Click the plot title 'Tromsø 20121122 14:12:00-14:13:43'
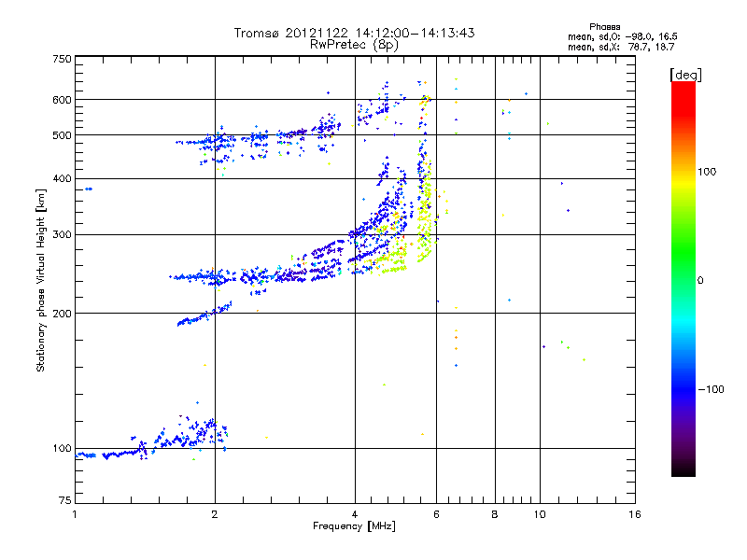The image size is (747, 560). (x=354, y=33)
